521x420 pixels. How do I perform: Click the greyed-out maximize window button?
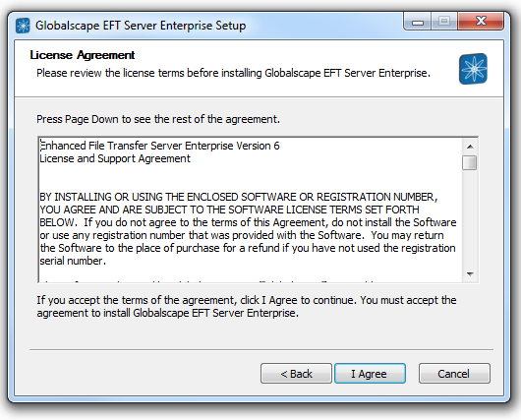pos(444,22)
